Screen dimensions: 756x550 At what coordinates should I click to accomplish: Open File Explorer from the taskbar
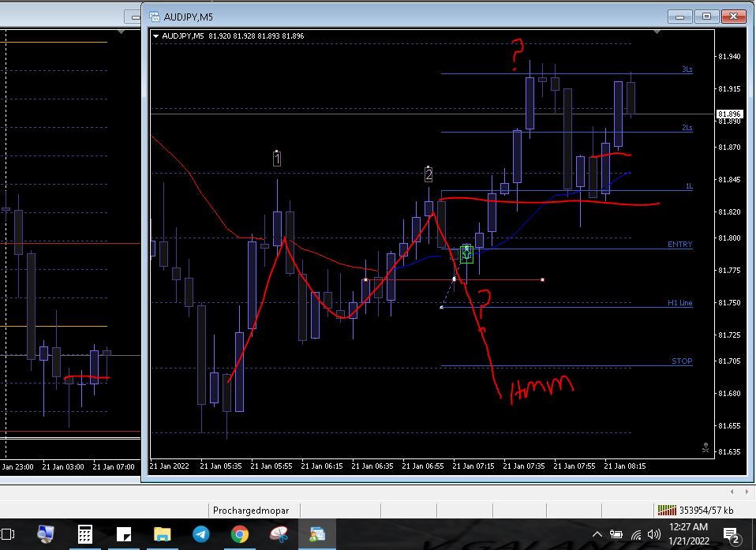(x=163, y=534)
